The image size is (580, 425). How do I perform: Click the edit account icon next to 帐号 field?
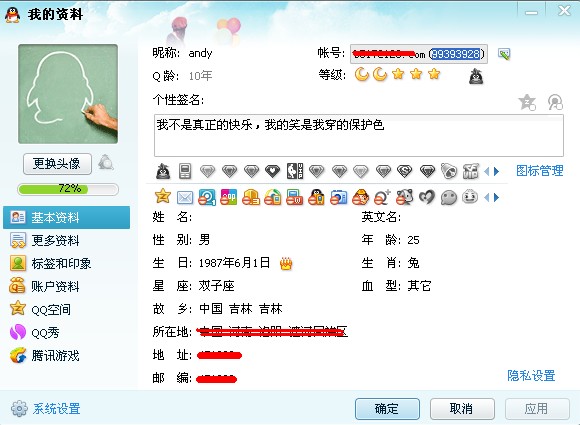click(504, 54)
